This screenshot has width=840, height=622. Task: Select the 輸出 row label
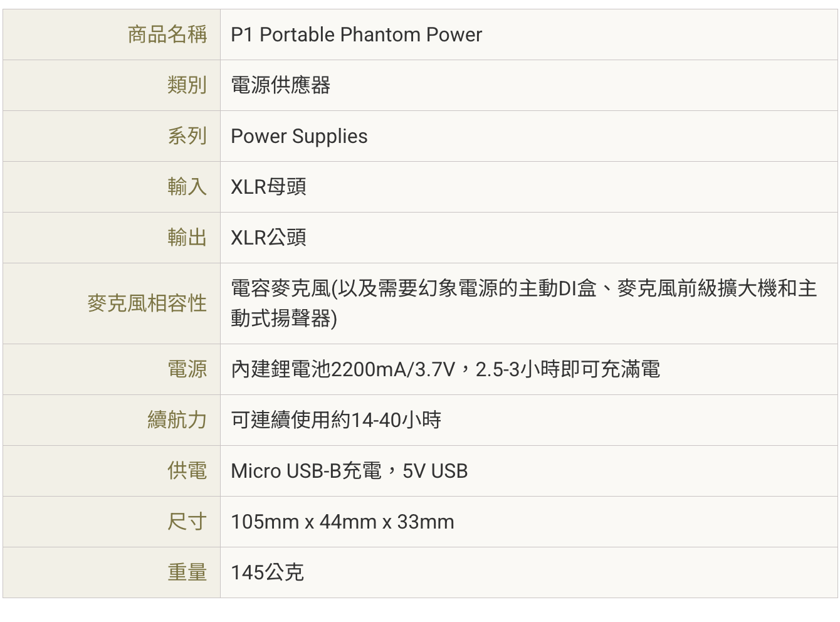[187, 238]
